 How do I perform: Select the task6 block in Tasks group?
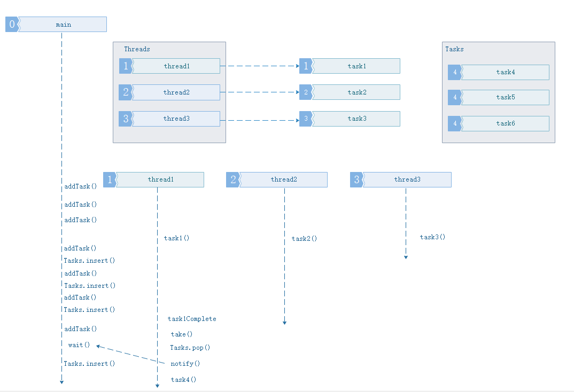[x=505, y=123]
